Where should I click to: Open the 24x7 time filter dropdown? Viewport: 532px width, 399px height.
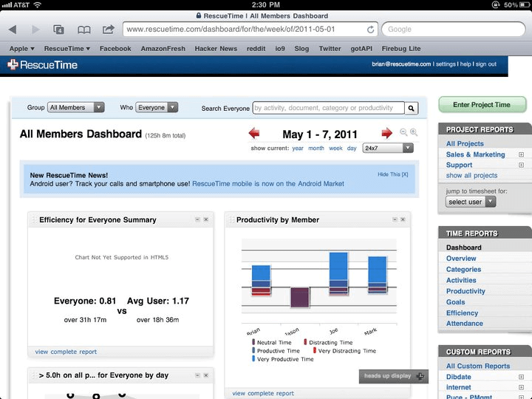[387, 148]
